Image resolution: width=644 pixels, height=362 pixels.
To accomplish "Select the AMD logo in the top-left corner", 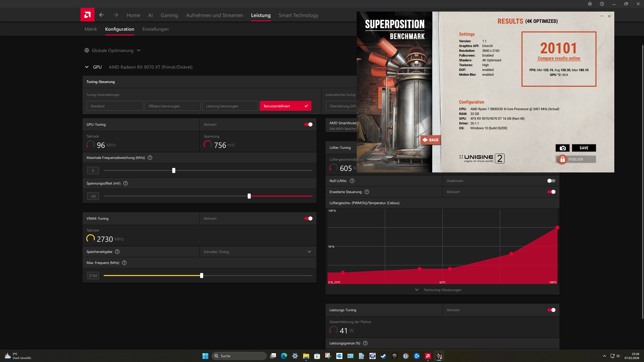I will pyautogui.click(x=87, y=15).
